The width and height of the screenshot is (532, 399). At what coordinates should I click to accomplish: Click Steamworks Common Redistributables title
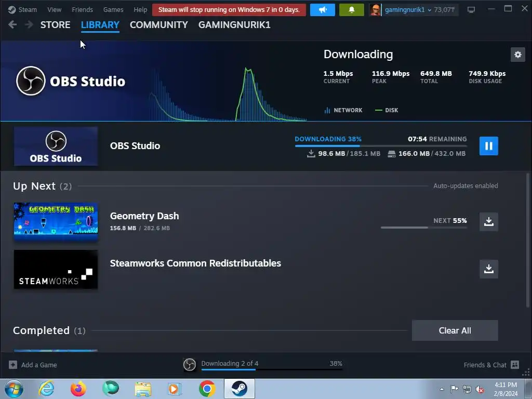click(x=195, y=263)
